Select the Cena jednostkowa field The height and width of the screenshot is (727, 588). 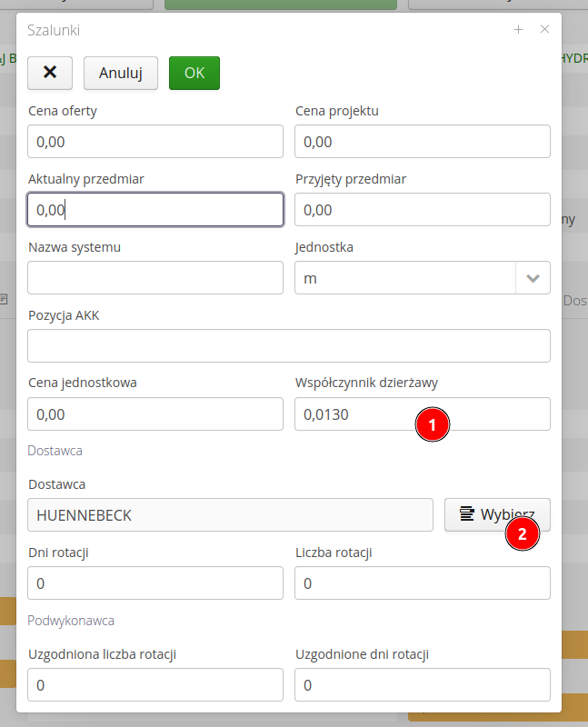click(155, 414)
